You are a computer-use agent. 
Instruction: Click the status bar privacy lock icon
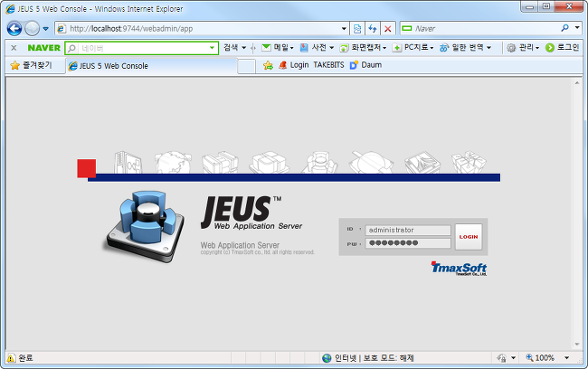(501, 358)
